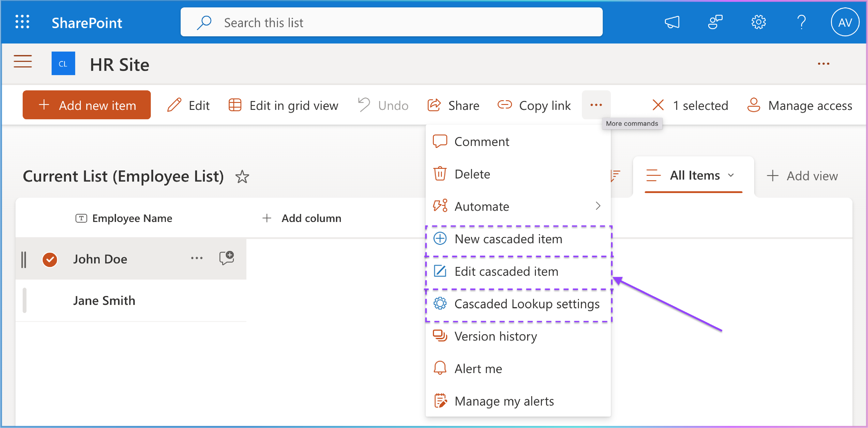Open Cascaded Lookup settings
Screen dimensions: 868x428
point(519,304)
